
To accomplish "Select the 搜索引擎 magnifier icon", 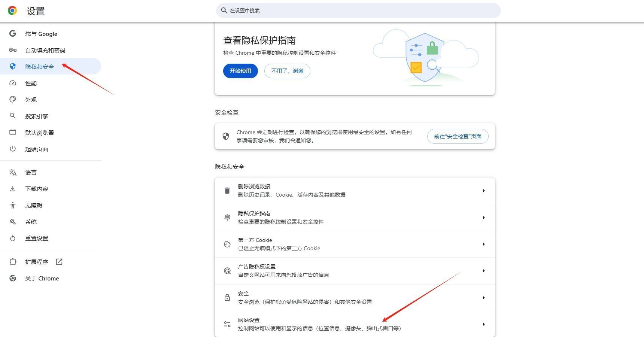I will click(13, 116).
